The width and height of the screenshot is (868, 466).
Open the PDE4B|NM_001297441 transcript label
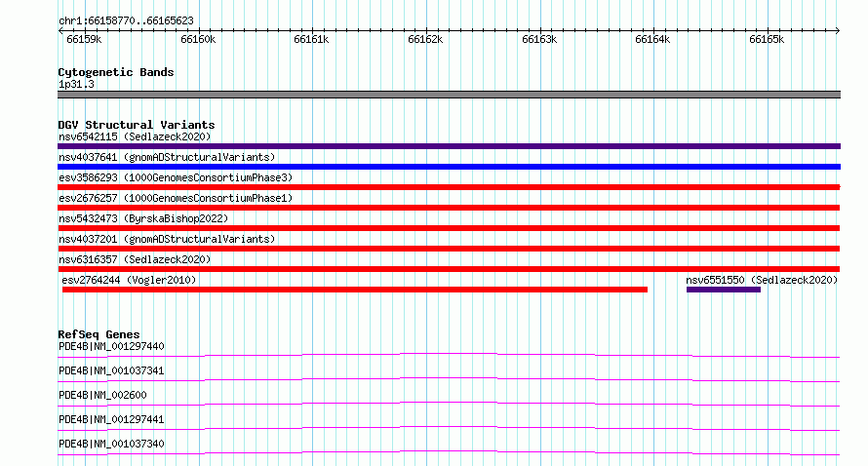pyautogui.click(x=111, y=419)
